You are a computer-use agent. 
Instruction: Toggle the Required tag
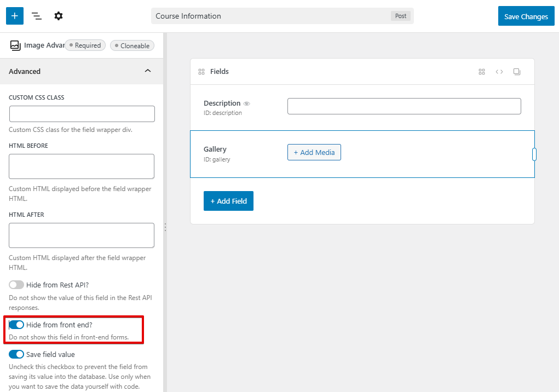point(85,45)
